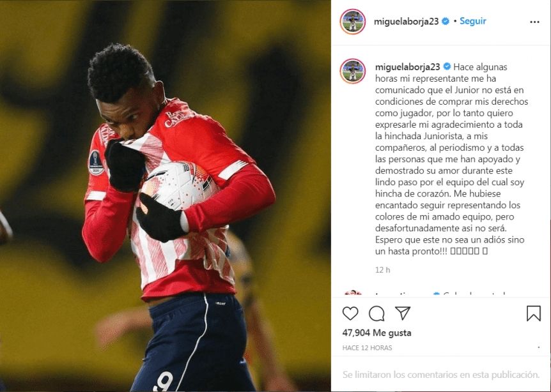Open comments with the speech bubble icon
Viewport: 551px width, 392px height.
click(x=376, y=313)
